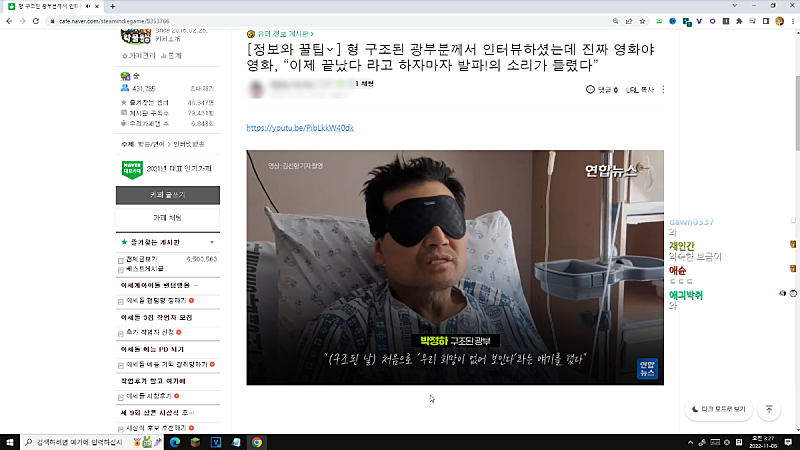Click the cafe chat button
This screenshot has height=450, width=800.
click(x=166, y=216)
